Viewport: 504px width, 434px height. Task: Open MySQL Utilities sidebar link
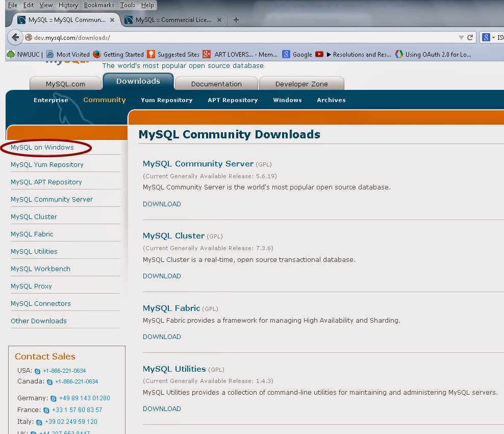click(34, 252)
